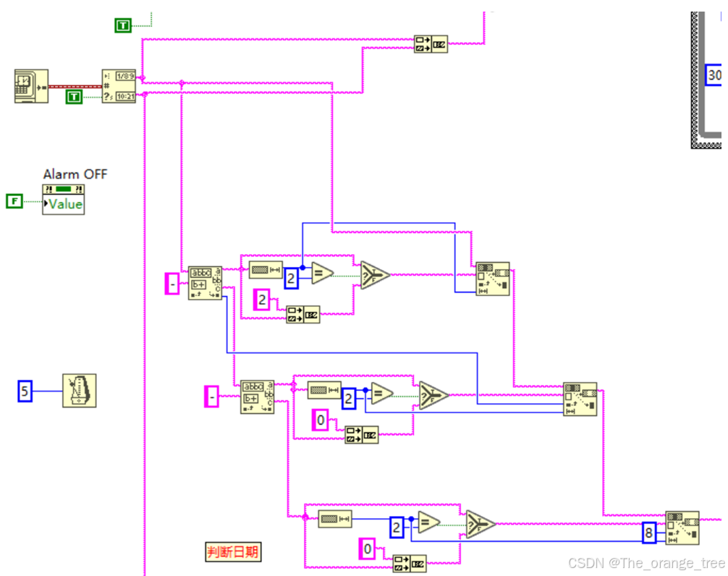
Task: Click the Concatenate Strings node wired to the top output
Action: [x=431, y=44]
